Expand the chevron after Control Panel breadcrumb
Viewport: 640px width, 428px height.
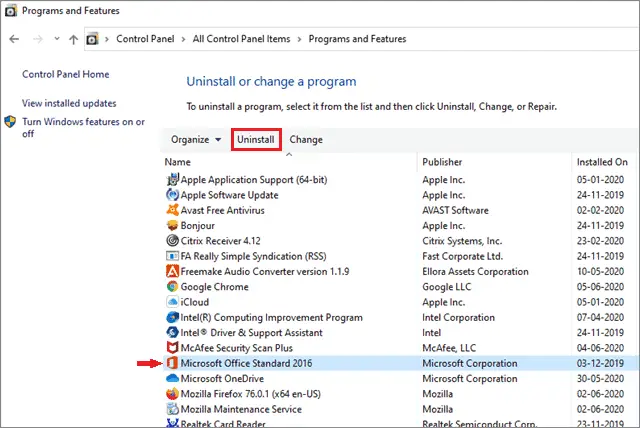pyautogui.click(x=183, y=39)
